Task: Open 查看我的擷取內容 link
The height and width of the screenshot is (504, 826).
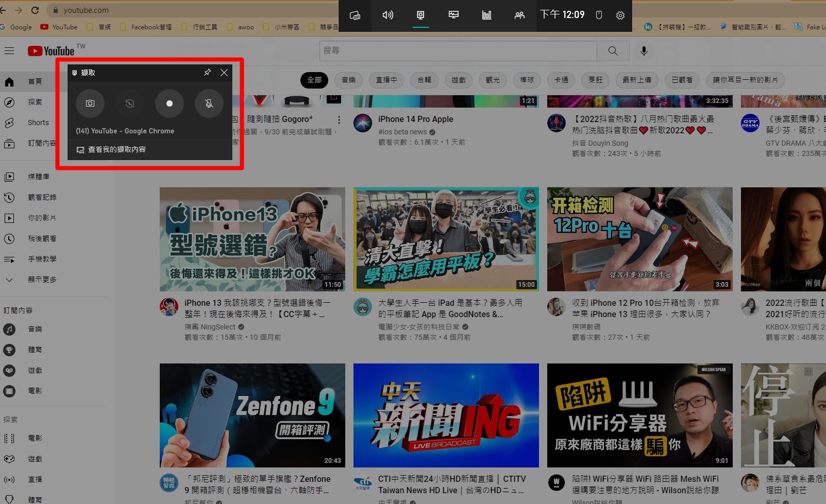Action: tap(111, 149)
